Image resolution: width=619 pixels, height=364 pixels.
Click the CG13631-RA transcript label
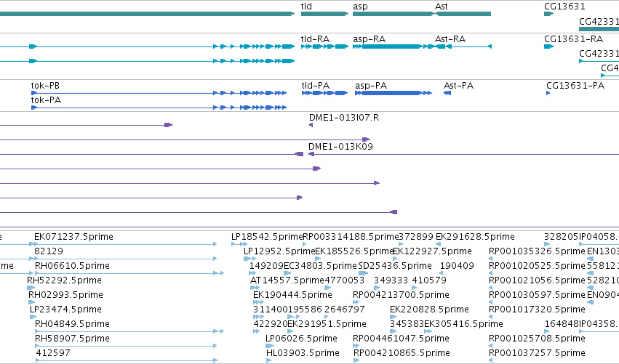click(x=573, y=39)
